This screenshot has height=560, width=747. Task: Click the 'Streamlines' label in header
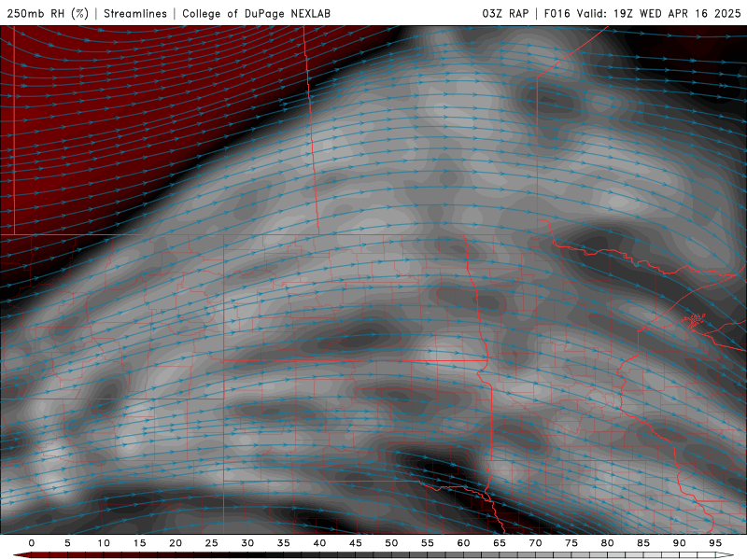[x=135, y=13]
